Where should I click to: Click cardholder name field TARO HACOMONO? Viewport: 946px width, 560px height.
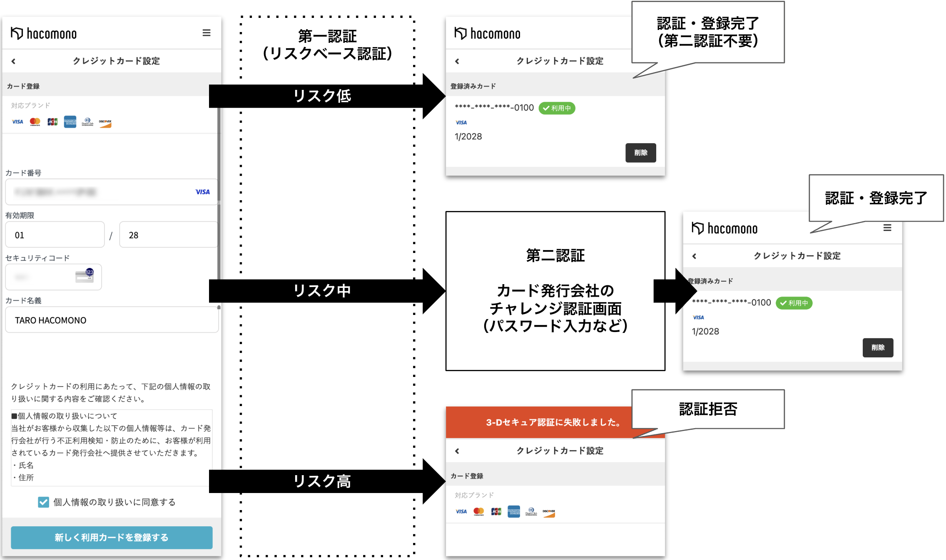coord(112,320)
